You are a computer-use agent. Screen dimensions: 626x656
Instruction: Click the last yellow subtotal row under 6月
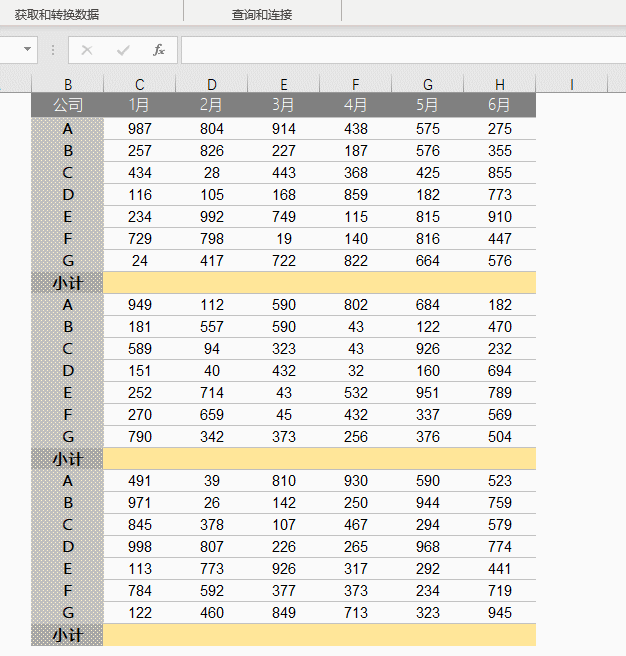point(500,635)
